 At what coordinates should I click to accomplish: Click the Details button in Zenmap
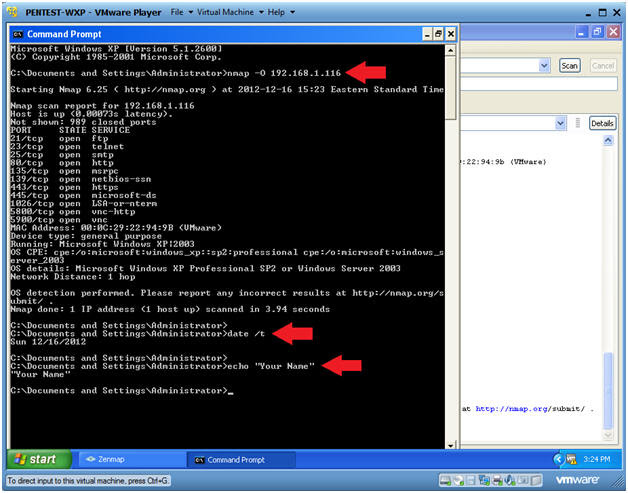coord(602,123)
